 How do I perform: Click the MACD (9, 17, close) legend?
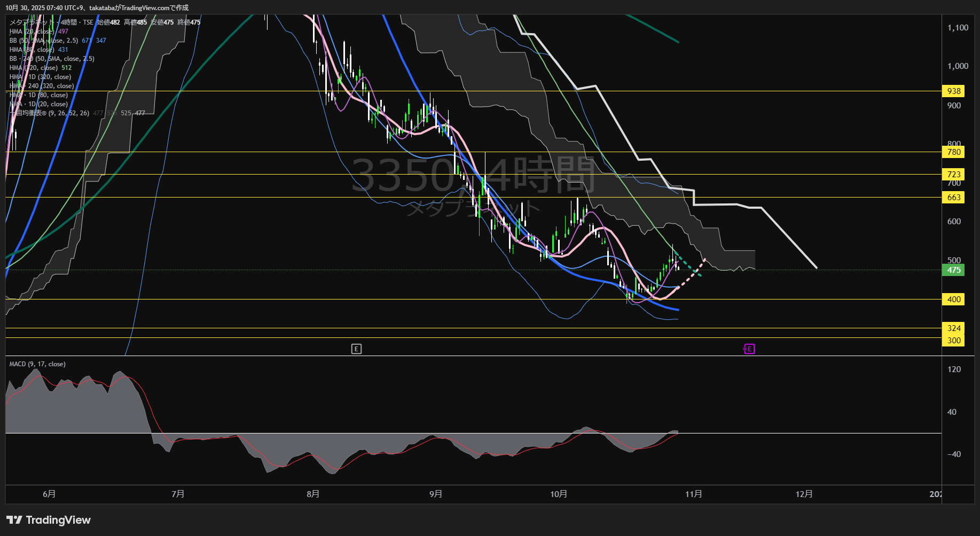point(37,364)
